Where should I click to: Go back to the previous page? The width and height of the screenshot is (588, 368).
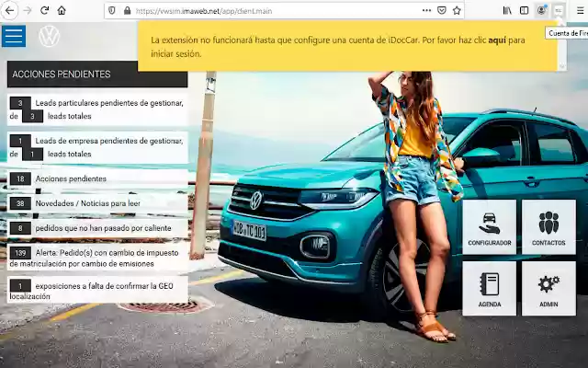(9, 10)
